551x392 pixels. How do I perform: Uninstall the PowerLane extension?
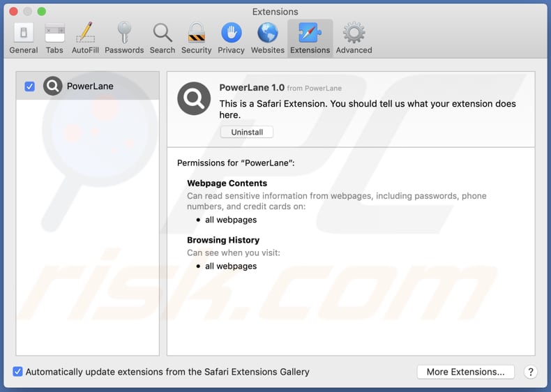[x=247, y=133]
